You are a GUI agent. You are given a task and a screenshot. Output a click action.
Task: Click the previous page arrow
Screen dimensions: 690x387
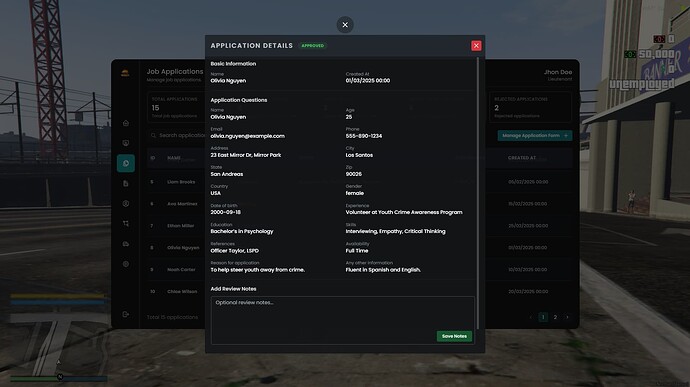[531, 317]
